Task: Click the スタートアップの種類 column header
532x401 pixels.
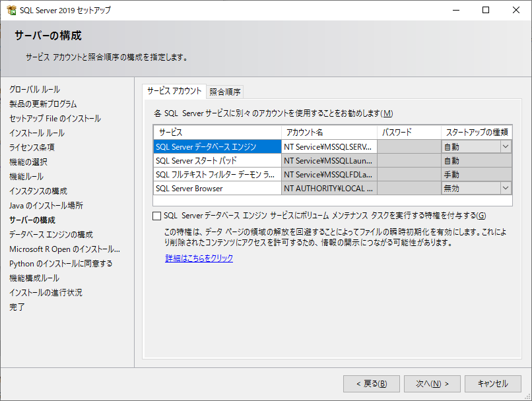Action: coord(476,133)
